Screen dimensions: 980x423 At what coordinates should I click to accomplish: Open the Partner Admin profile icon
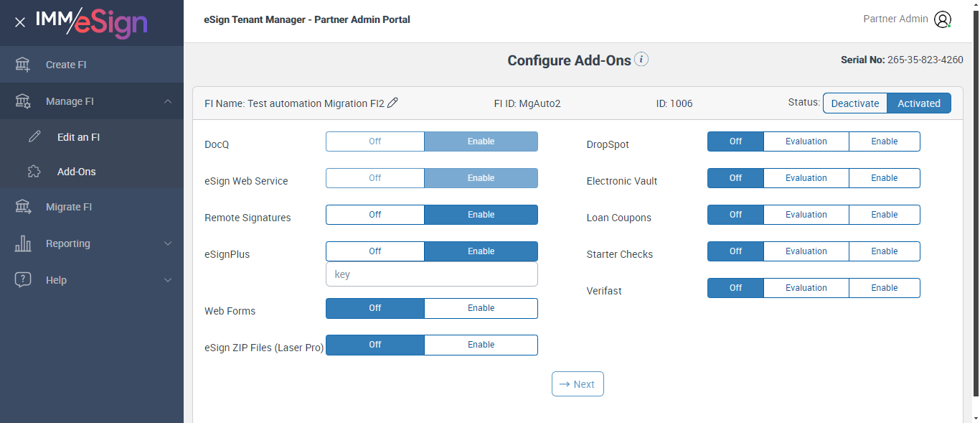[943, 19]
